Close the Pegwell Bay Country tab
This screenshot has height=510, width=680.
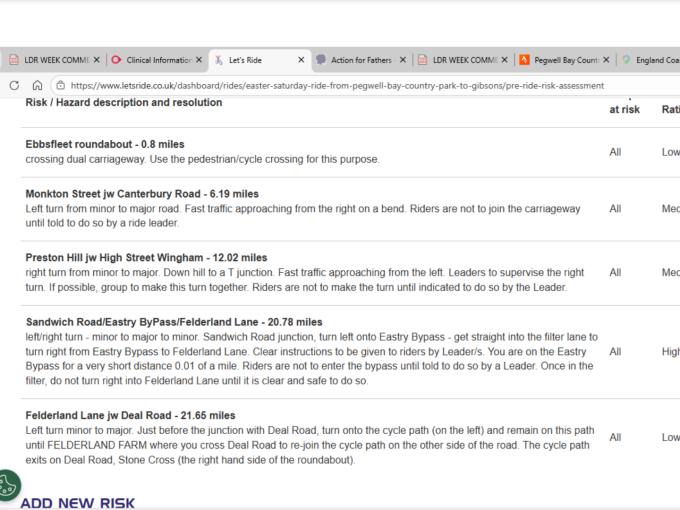click(x=606, y=60)
